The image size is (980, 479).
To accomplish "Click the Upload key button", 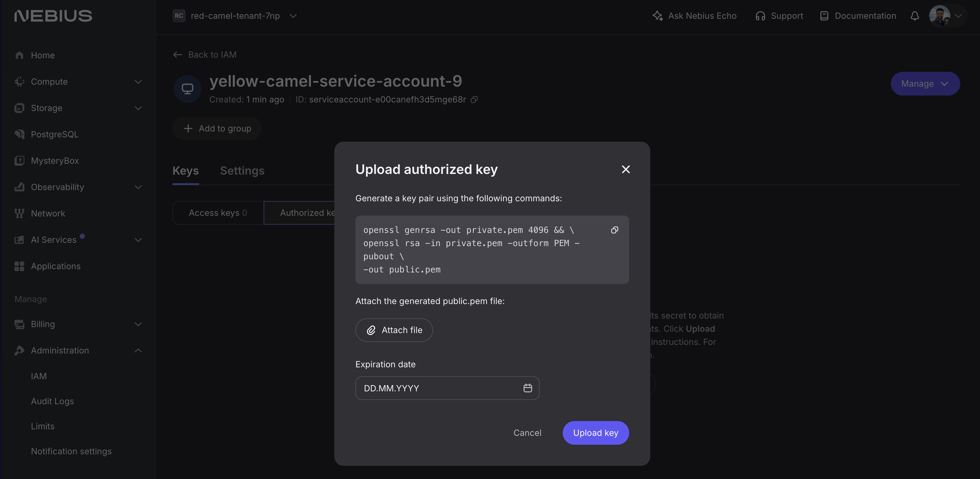I will point(595,433).
